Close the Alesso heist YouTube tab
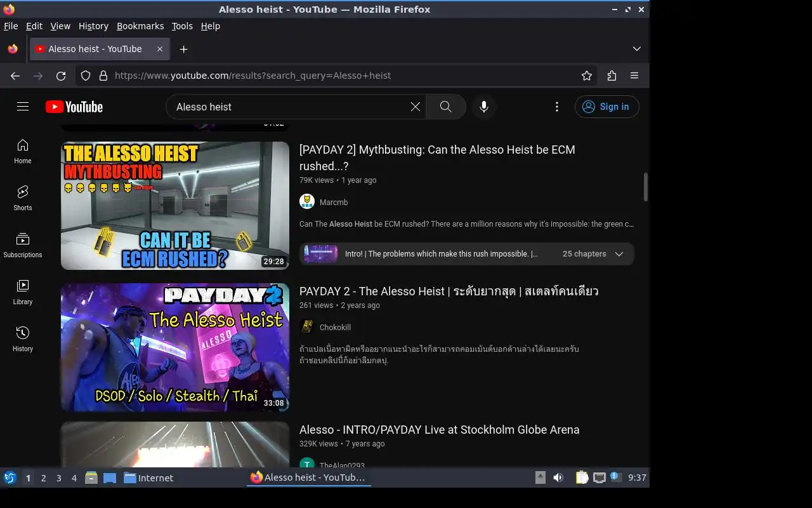Screen dimensions: 812x508 click(160, 49)
